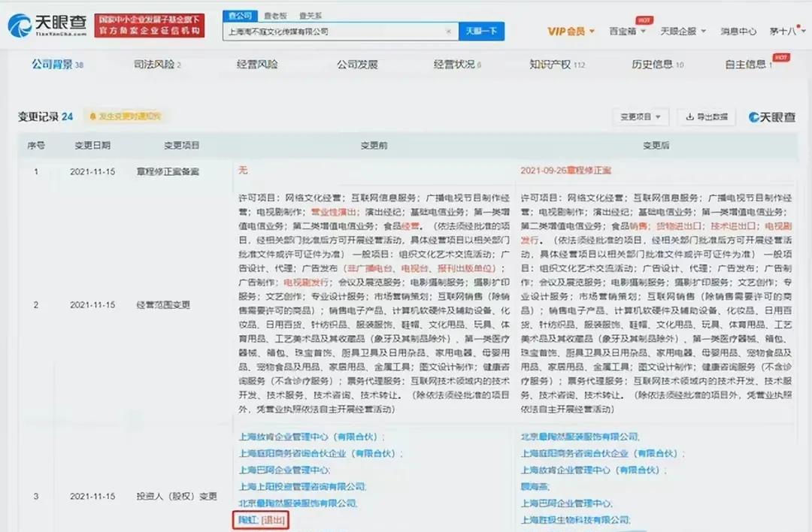Select the 历史信息 tab

click(657, 65)
